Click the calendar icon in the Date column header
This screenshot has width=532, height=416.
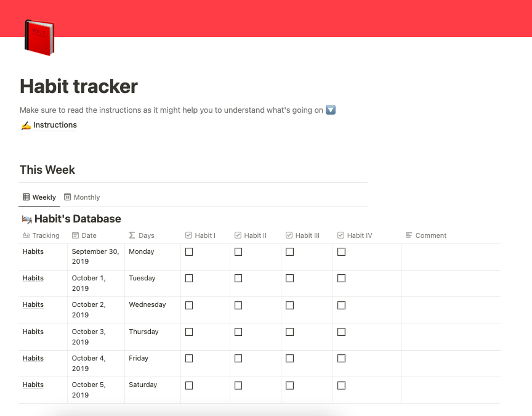(x=76, y=235)
